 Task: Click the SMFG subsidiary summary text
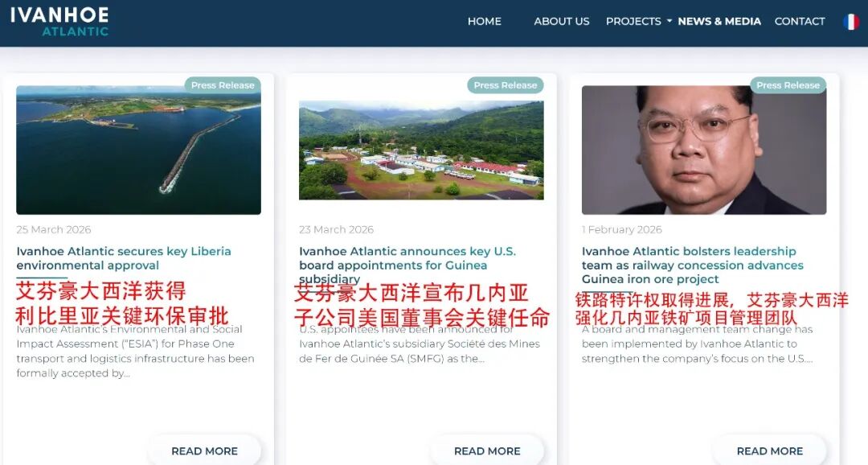(419, 344)
